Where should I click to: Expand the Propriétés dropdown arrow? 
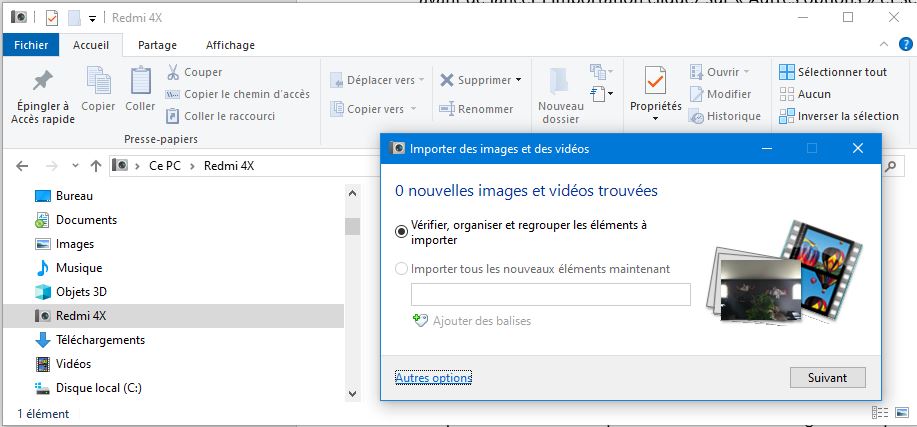point(655,119)
